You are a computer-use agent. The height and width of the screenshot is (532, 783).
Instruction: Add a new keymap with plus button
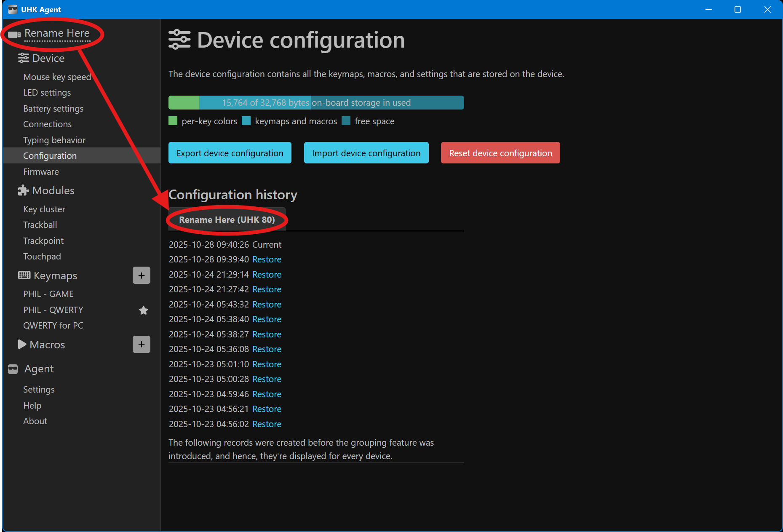pos(142,275)
